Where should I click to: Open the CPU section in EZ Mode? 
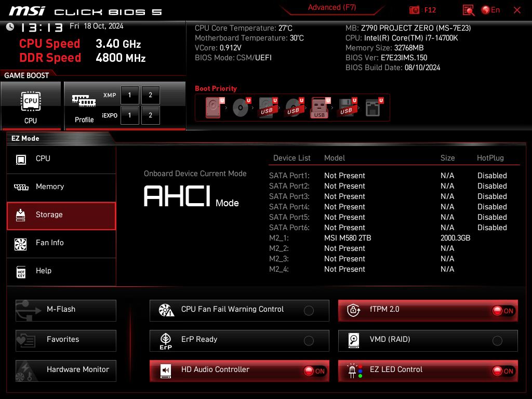tap(61, 159)
